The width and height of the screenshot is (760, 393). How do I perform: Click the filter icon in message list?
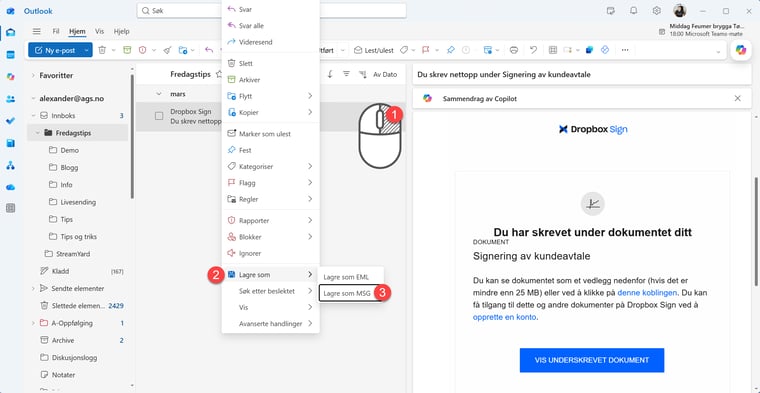pos(346,74)
